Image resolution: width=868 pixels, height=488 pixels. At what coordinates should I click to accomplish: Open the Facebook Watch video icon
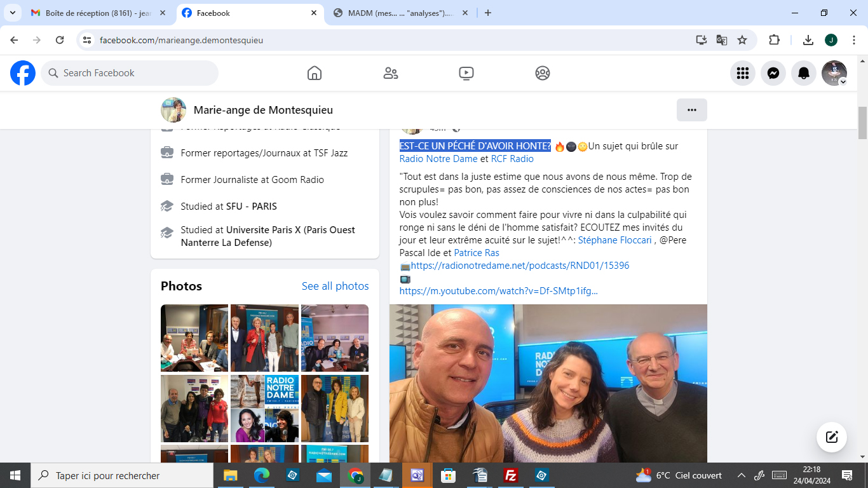click(x=466, y=73)
